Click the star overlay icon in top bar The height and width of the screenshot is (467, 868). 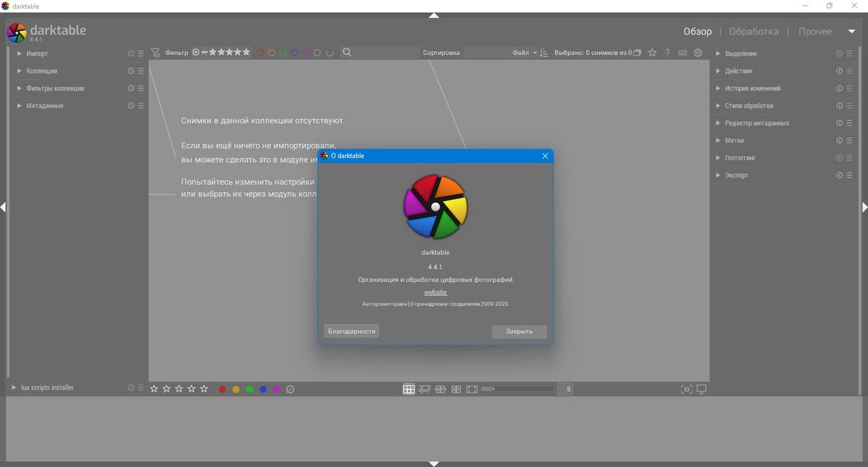(652, 53)
